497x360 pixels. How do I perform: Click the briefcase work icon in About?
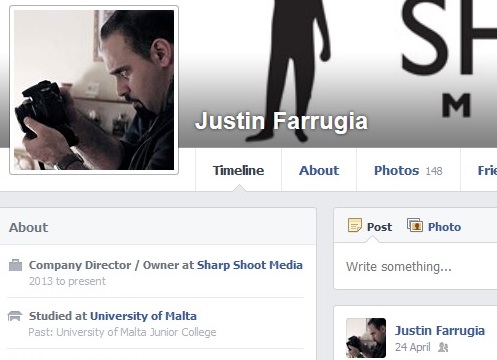tap(15, 265)
